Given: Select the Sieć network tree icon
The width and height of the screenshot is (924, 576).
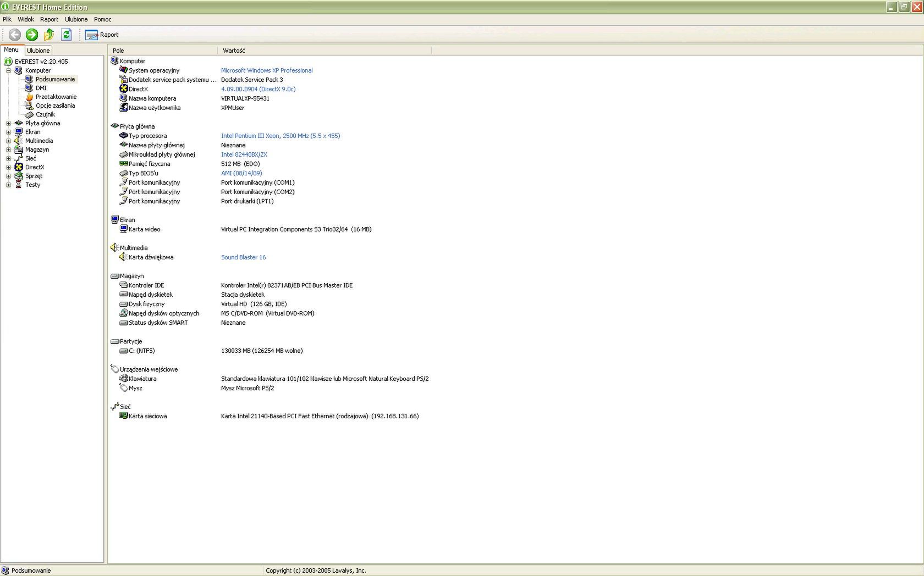Looking at the screenshot, I should point(19,158).
